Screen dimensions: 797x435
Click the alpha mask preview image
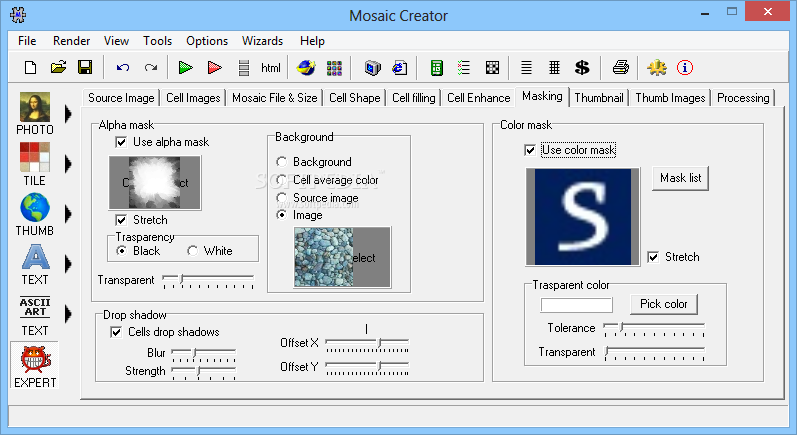[x=155, y=183]
